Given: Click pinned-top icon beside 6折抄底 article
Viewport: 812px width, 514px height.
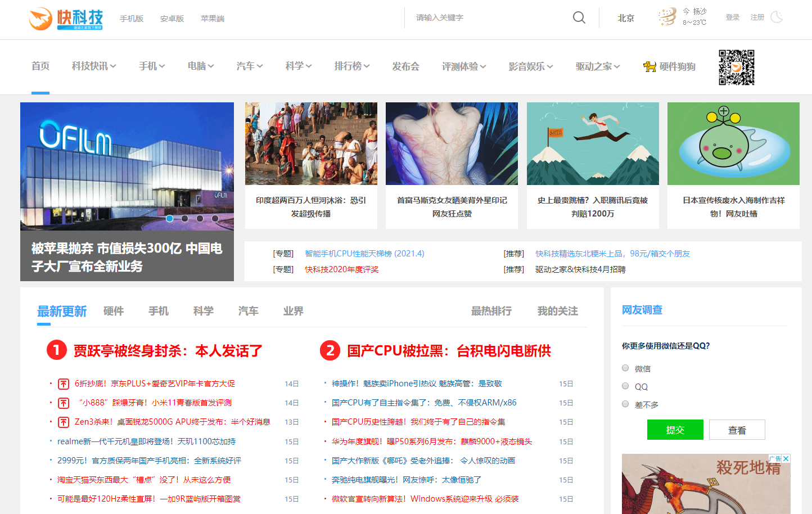Looking at the screenshot, I should coord(64,384).
